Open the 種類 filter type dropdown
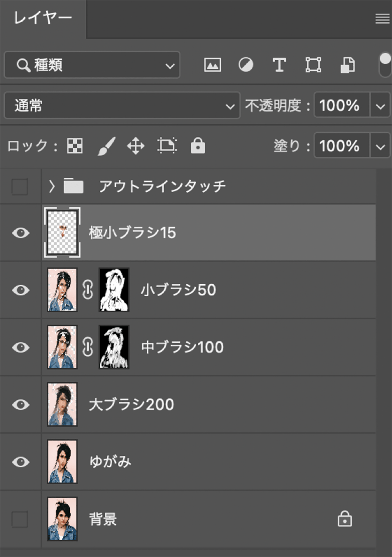Viewport: 392px width, 557px height. point(92,65)
